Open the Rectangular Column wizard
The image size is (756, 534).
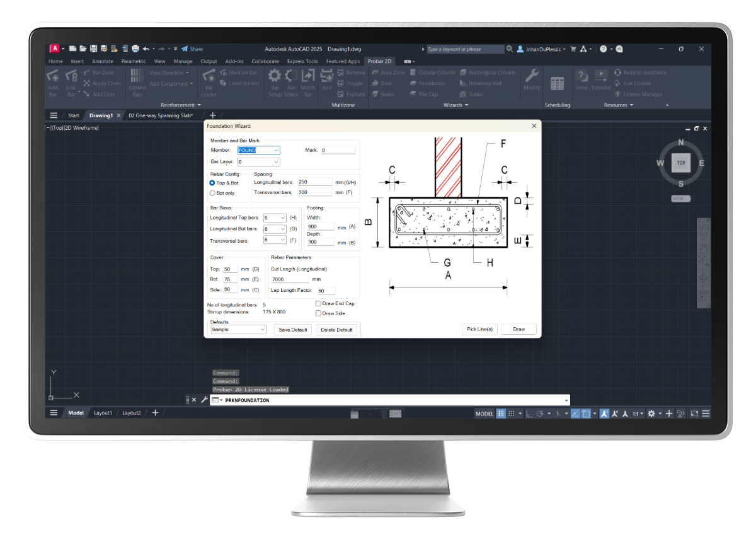coord(488,73)
